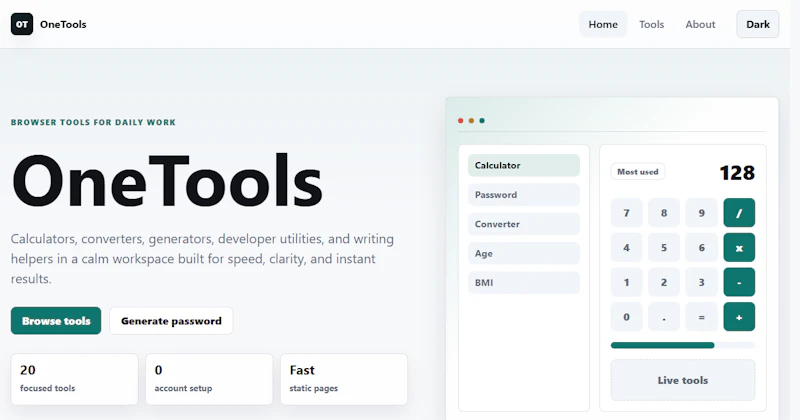The width and height of the screenshot is (800, 420).
Task: Select the '20 focused tools' card
Action: tap(74, 379)
